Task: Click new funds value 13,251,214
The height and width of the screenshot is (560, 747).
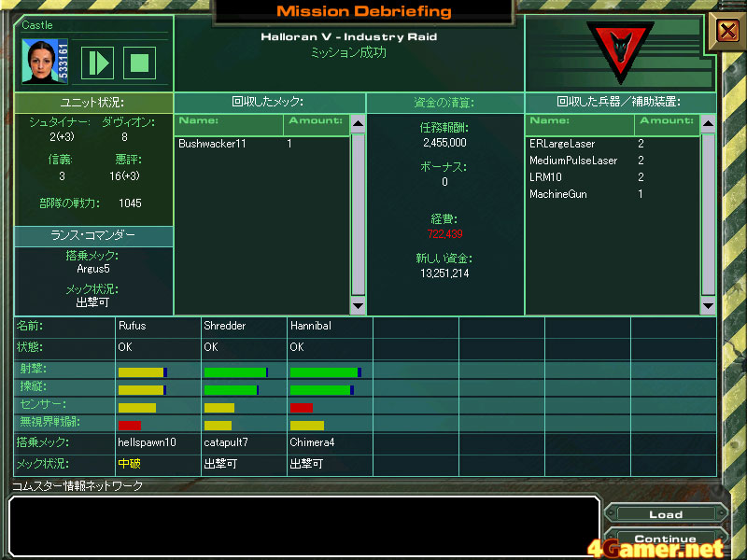Action: click(x=444, y=273)
